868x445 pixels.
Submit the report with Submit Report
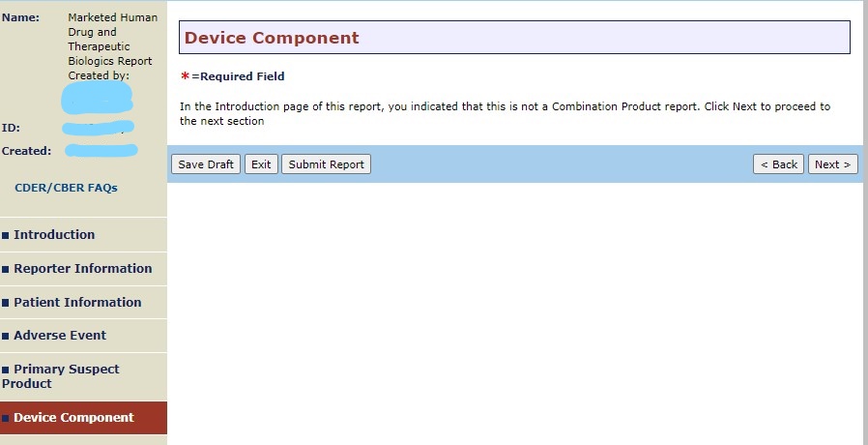point(326,164)
